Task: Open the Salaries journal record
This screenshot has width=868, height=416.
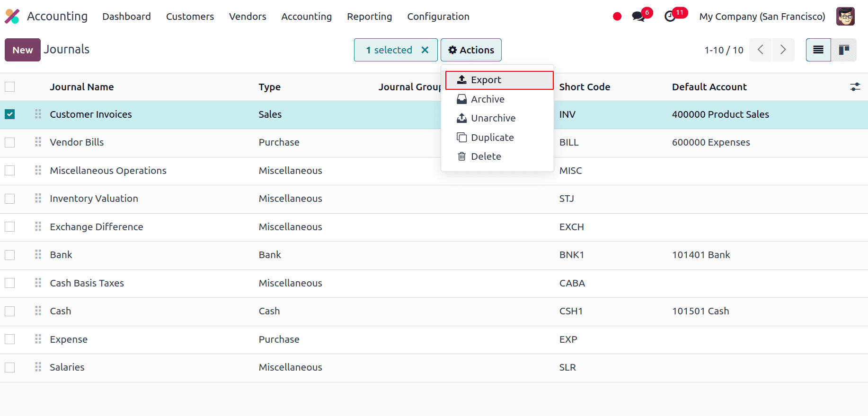Action: (x=67, y=367)
